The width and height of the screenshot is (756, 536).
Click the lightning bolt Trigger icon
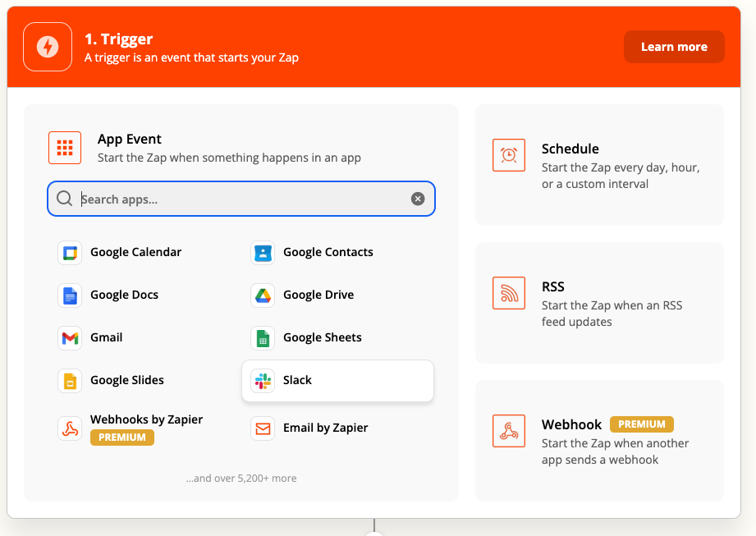48,47
